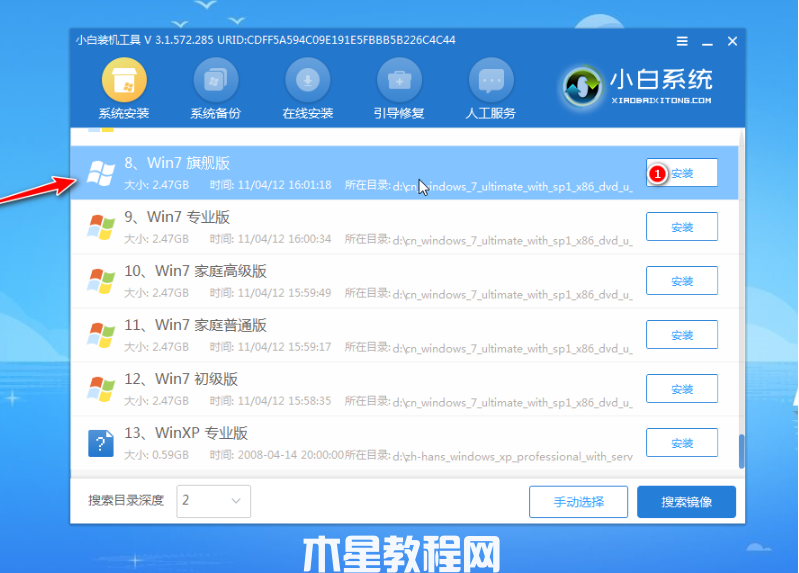Click the Windows logo of Win7 旗舰版
The height and width of the screenshot is (573, 799).
tap(101, 173)
